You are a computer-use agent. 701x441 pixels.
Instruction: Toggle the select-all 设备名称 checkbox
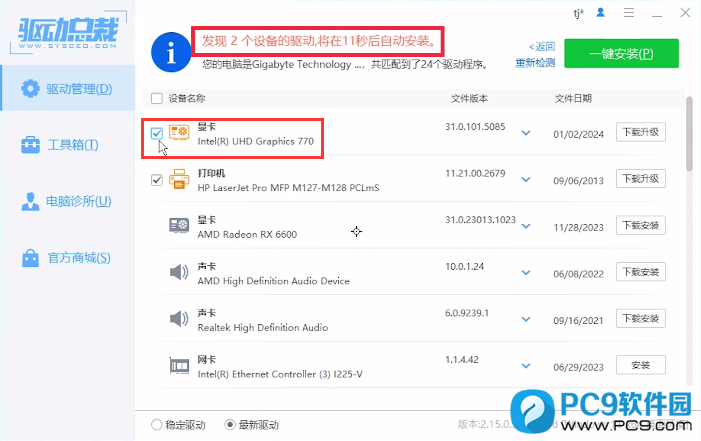click(x=156, y=98)
